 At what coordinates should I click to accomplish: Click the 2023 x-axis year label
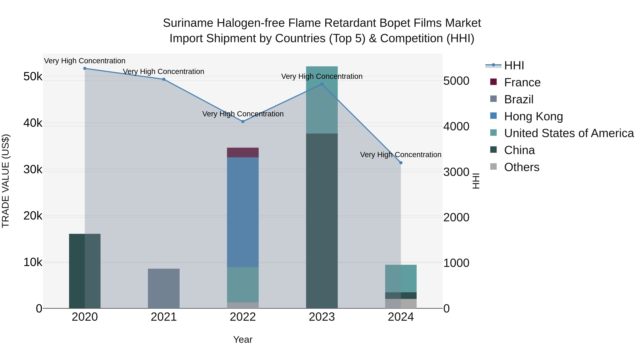tap(322, 317)
